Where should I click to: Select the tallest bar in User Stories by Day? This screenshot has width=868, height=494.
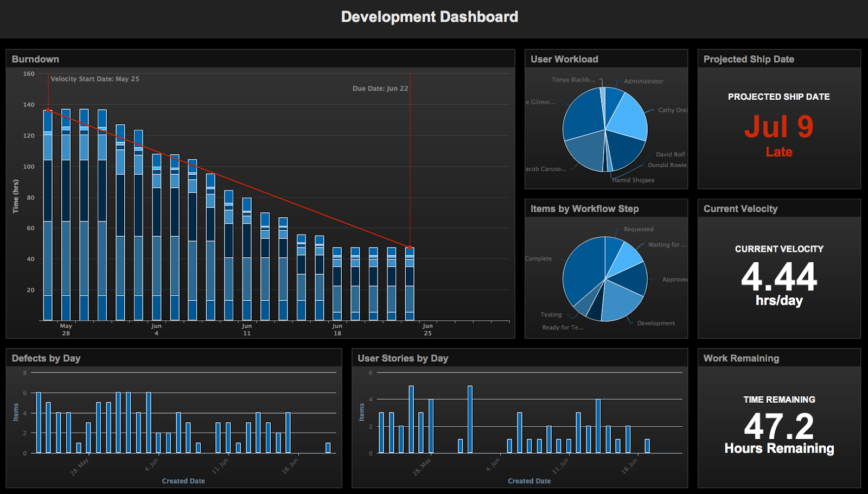point(412,418)
